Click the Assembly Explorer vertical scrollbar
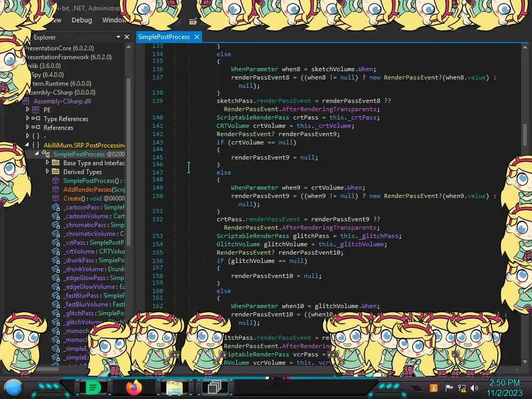532x399 pixels. pos(128,161)
